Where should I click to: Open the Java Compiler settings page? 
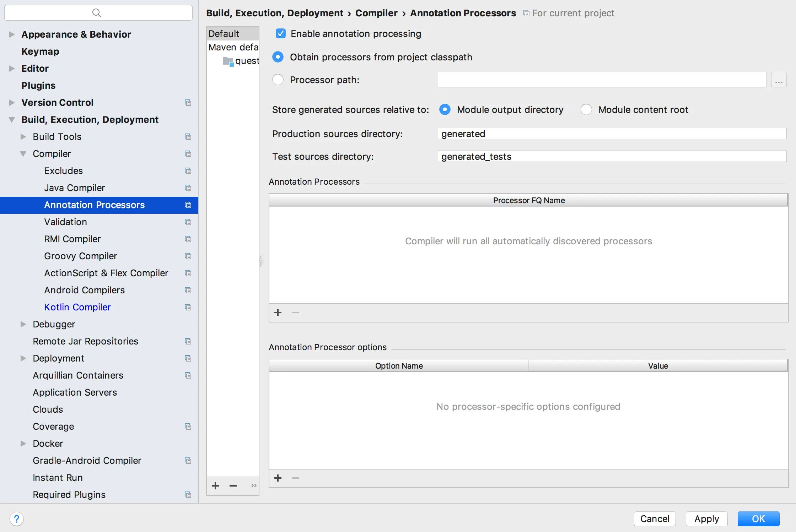[x=74, y=188]
